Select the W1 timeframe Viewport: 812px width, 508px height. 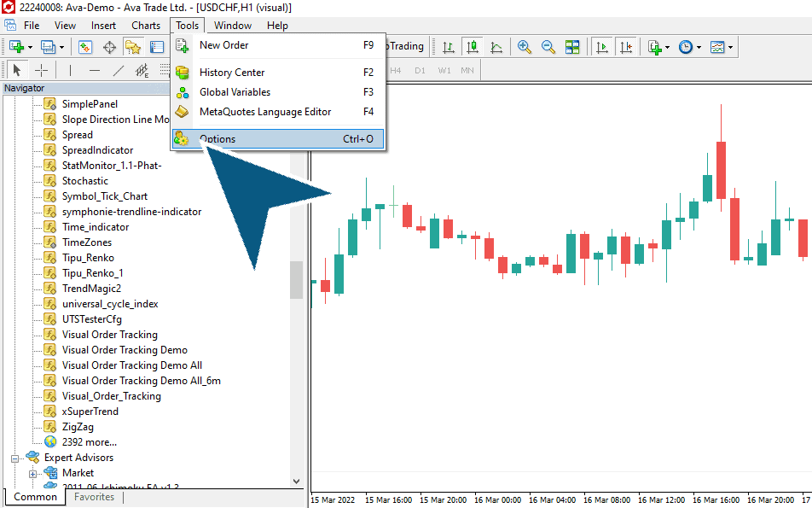444,71
